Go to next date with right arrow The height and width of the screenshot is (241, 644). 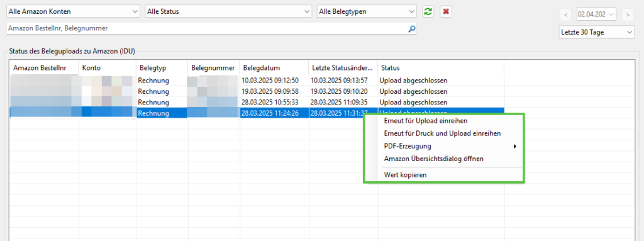pyautogui.click(x=627, y=15)
